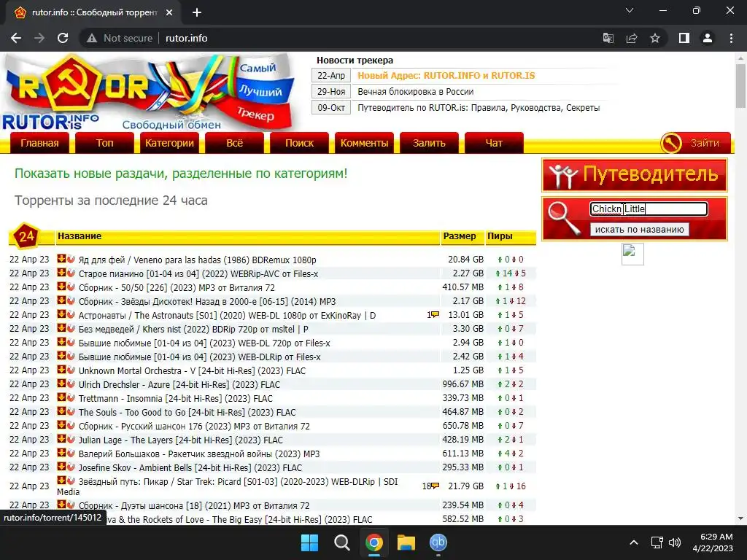Click the address bar rutor.info

(x=186, y=38)
